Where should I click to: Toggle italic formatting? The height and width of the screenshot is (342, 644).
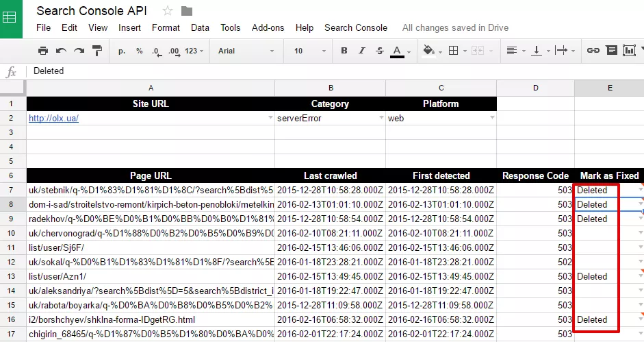362,51
